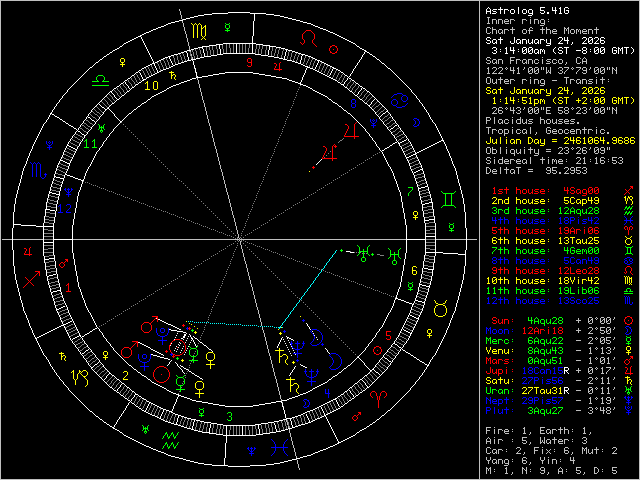Screen dimensions: 640x480
Task: Select the blue Scorpio glyph on the wheel
Action: pyautogui.click(x=37, y=169)
